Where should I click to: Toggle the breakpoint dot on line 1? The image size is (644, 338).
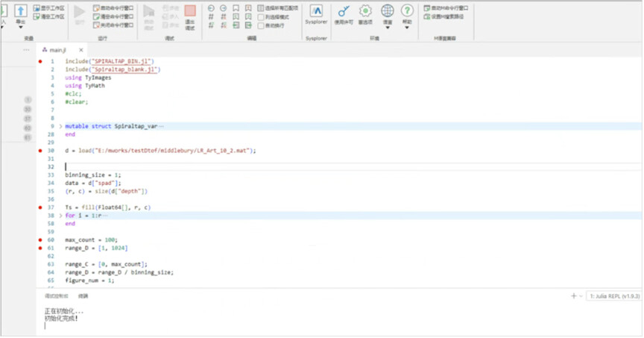[x=40, y=61]
